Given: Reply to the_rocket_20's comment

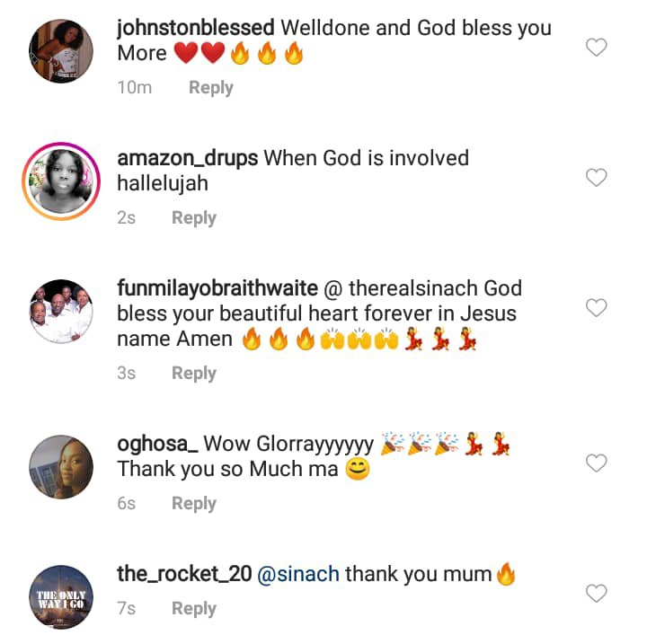Looking at the screenshot, I should point(194,609).
